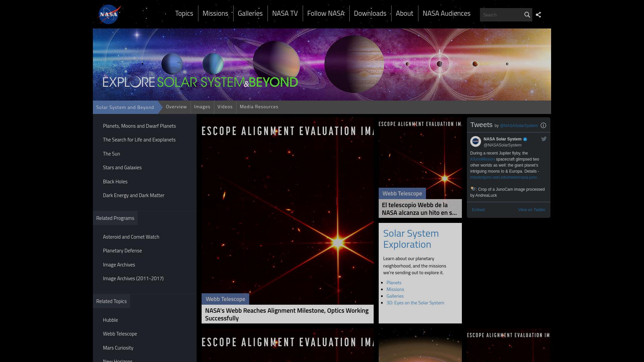Click View on Twitter
Image resolution: width=644 pixels, height=362 pixels.
532,210
